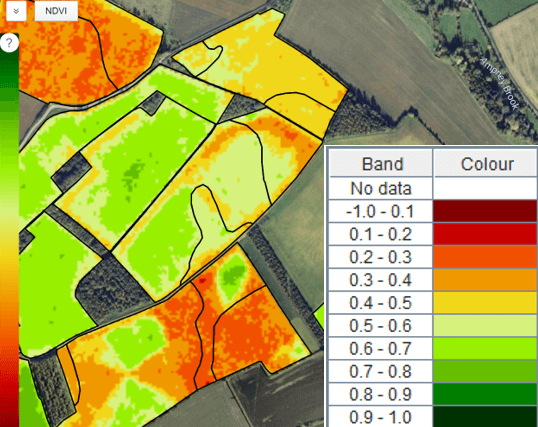Pick the orange-red swatch for 0.2 - 0.3
Screen dimensions: 538x427
pos(486,257)
